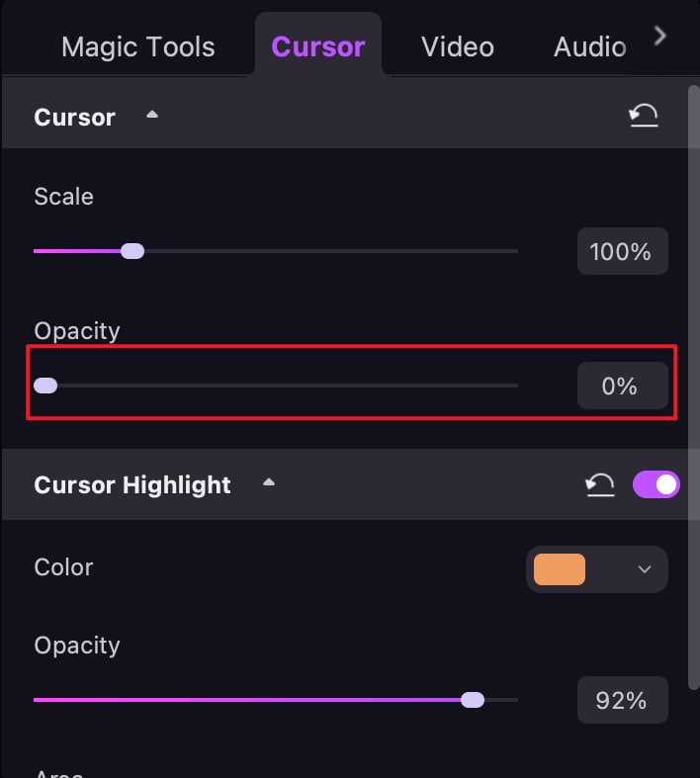Viewport: 700px width, 778px height.
Task: Open the Video tab
Action: [x=457, y=46]
